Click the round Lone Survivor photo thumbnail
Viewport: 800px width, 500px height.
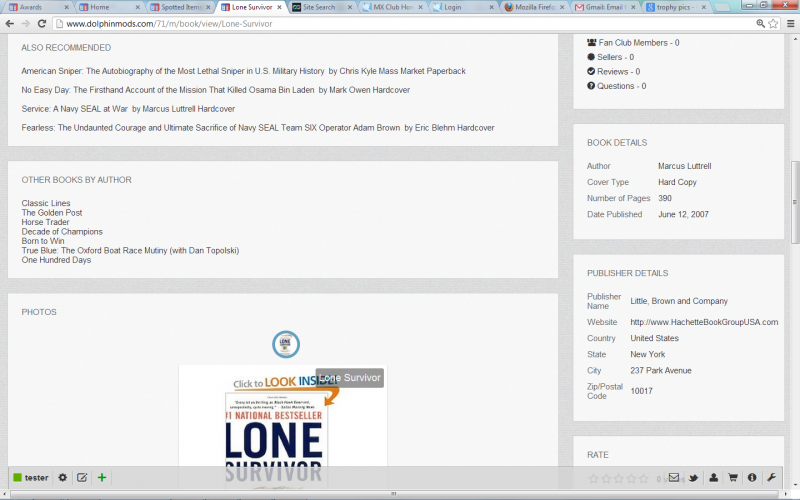pos(286,344)
